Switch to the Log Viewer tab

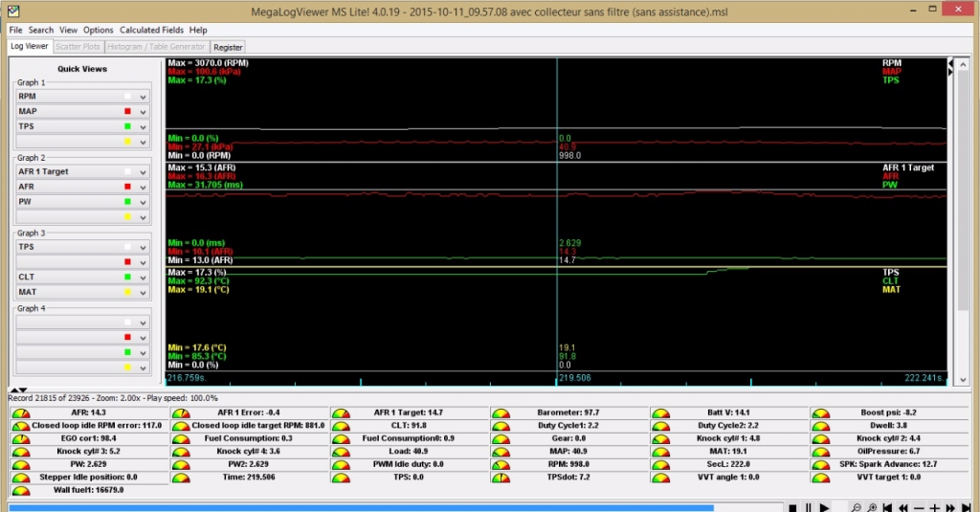pyautogui.click(x=30, y=46)
